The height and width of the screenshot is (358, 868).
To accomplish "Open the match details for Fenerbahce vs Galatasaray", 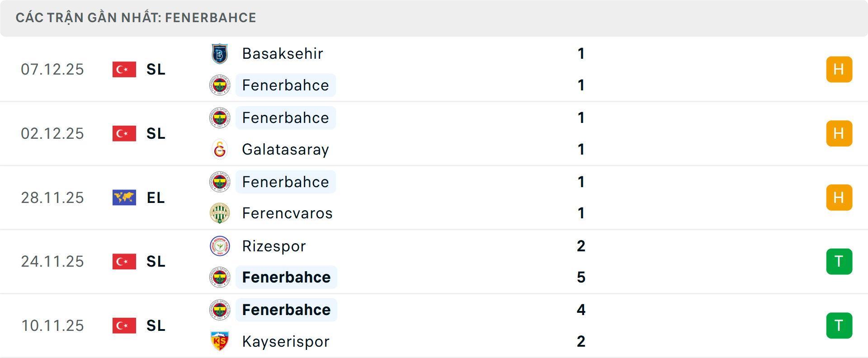I will click(x=434, y=133).
